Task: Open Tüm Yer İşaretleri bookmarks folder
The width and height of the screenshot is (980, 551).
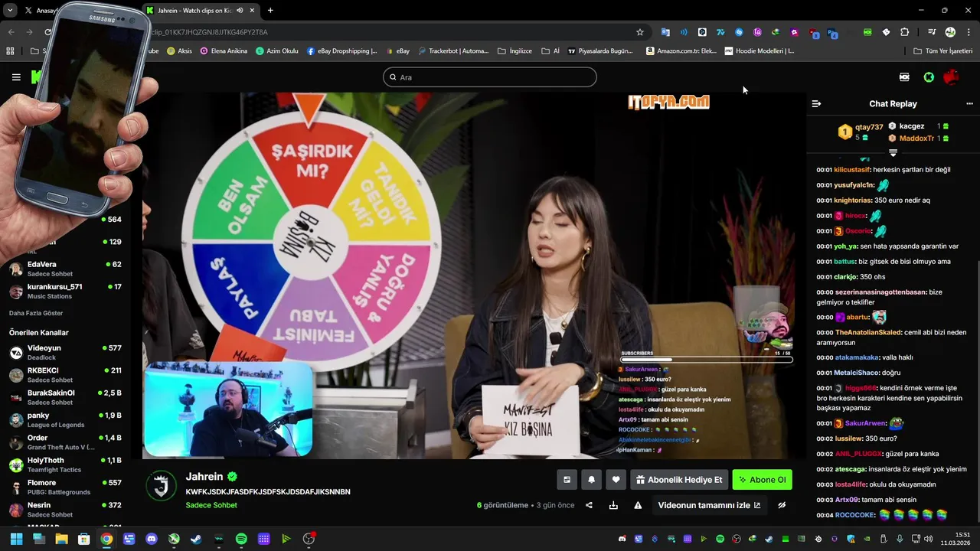Action: point(943,51)
